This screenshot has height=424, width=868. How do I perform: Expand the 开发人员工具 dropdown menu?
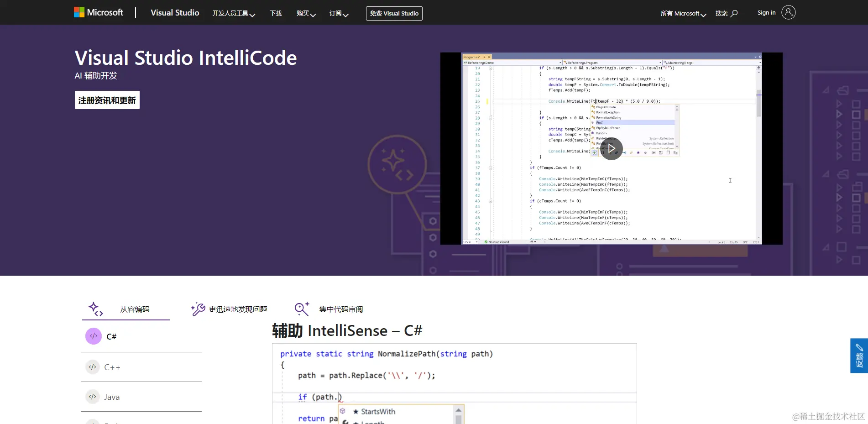pyautogui.click(x=234, y=13)
